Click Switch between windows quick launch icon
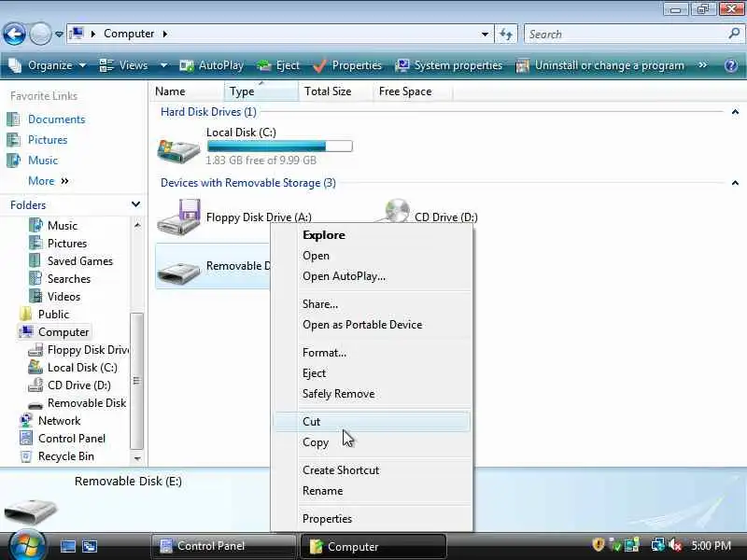This screenshot has width=747, height=560. [x=90, y=546]
